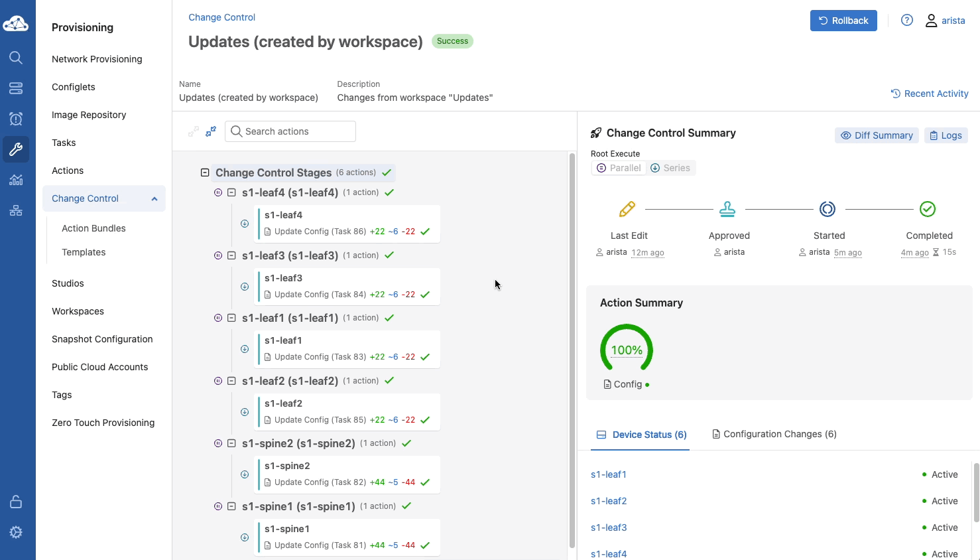The width and height of the screenshot is (980, 560).
Task: Click the Rollback button
Action: pos(843,21)
